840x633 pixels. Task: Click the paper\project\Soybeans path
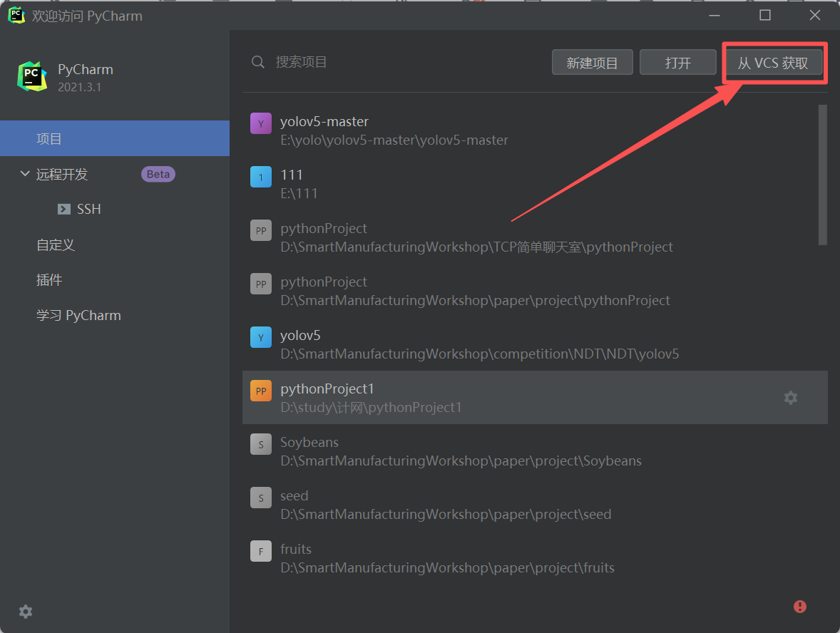pyautogui.click(x=461, y=461)
